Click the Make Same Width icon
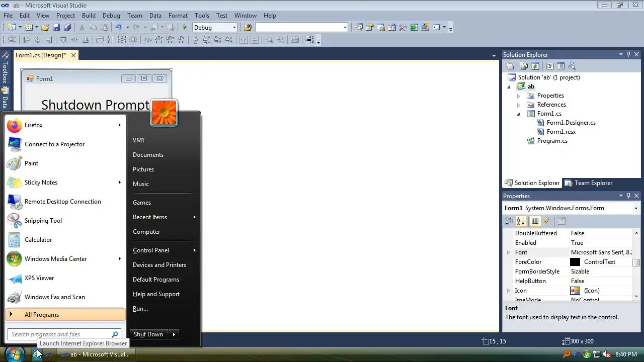This screenshot has width=644, height=362. (x=100, y=40)
